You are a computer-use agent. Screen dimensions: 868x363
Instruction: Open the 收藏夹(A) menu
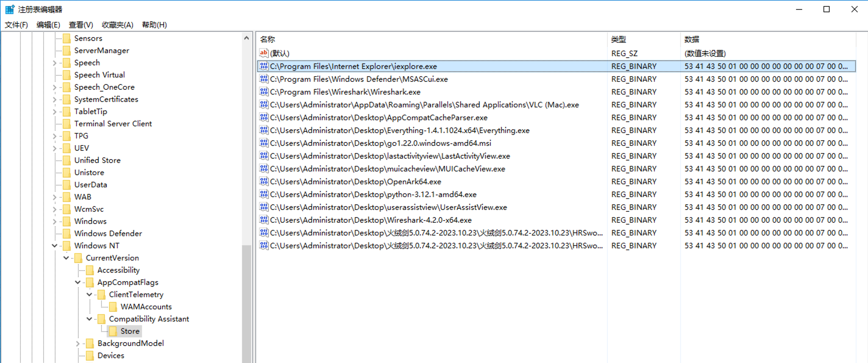(x=118, y=25)
